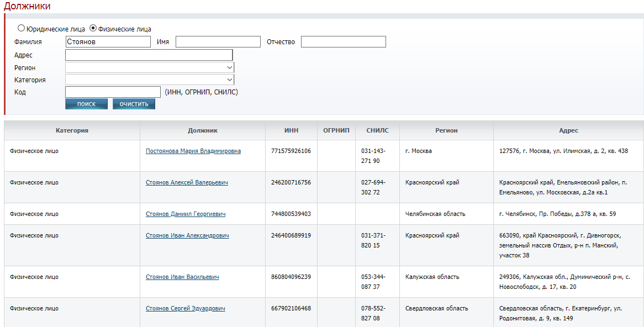Click the Фамилия field containing Стоянов
Screen dimensions: 644x327
(108, 42)
